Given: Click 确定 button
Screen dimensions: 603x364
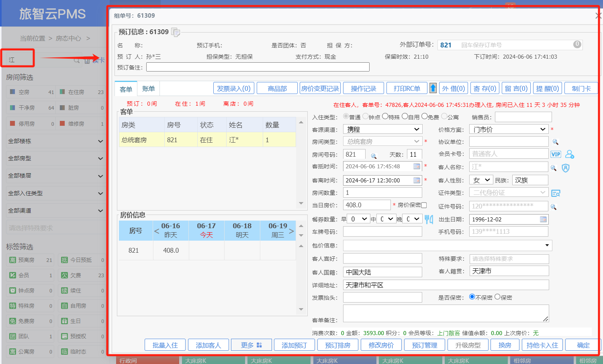Looking at the screenshot, I should 583,345.
